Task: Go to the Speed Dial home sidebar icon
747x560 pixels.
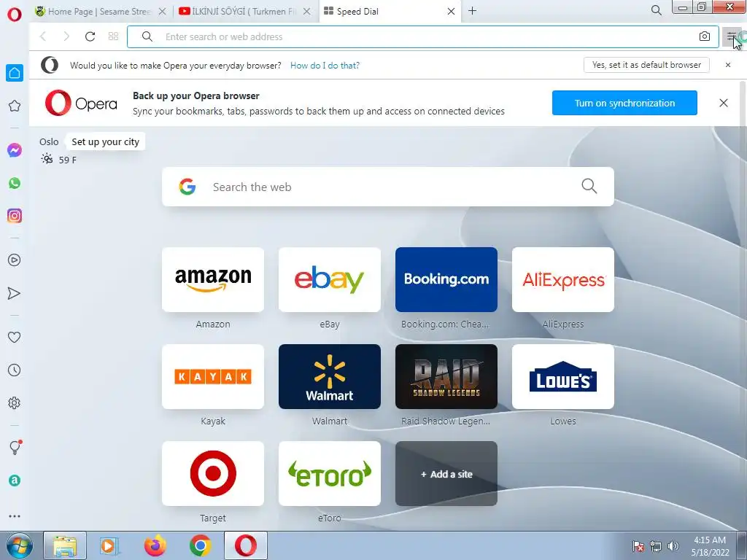Action: 15,73
